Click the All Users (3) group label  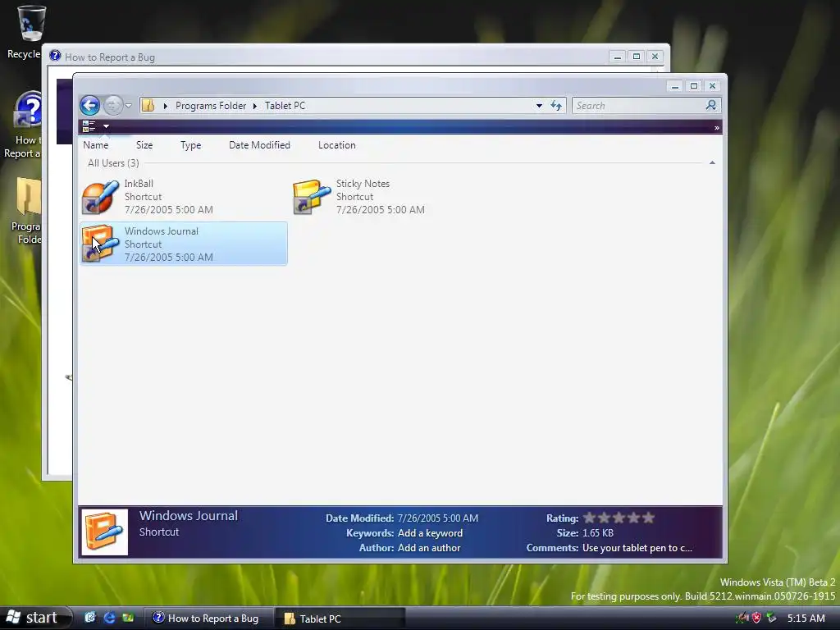coord(113,163)
